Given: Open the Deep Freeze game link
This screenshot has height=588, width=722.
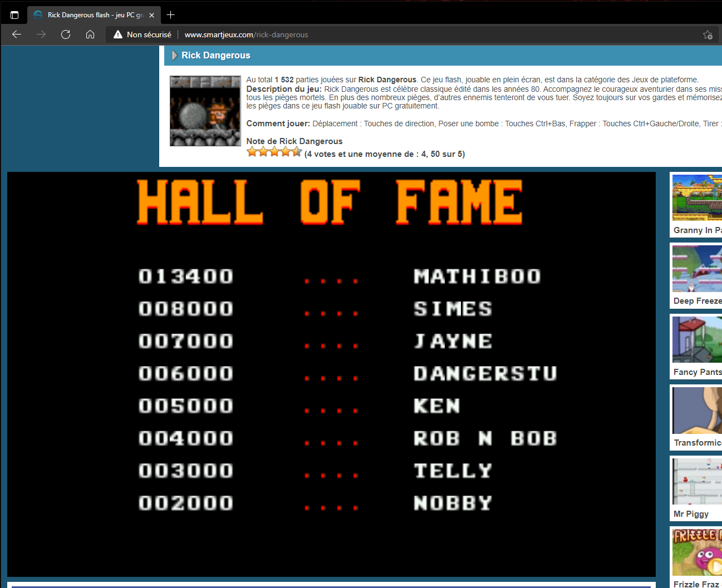Looking at the screenshot, I should coord(697,301).
